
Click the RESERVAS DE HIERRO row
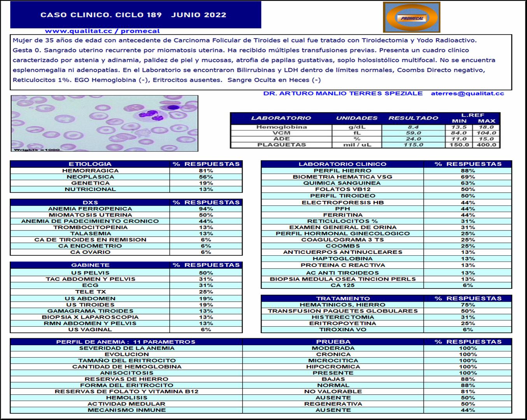click(x=261, y=379)
